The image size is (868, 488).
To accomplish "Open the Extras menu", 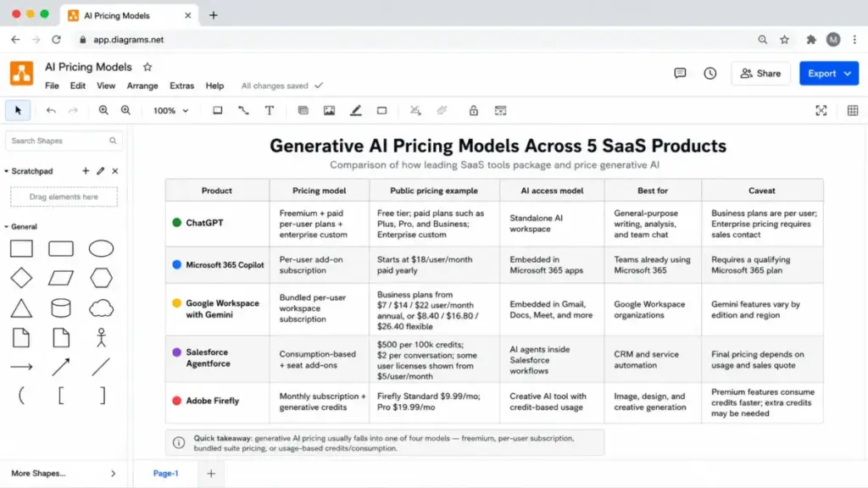I will 181,86.
